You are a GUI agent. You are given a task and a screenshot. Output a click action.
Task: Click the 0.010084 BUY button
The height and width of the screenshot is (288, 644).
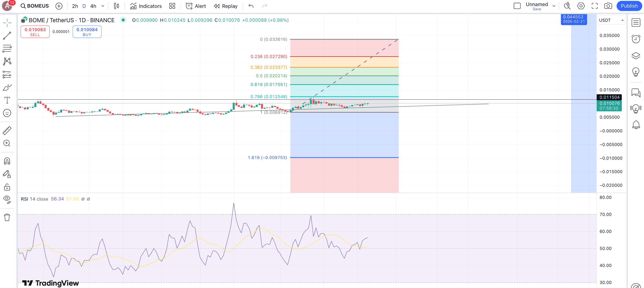pos(87,32)
